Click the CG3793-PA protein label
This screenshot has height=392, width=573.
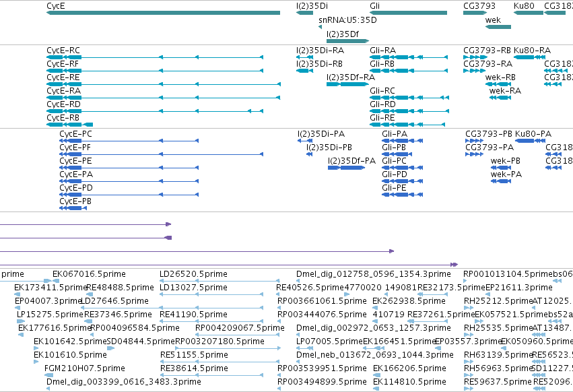tap(490, 148)
